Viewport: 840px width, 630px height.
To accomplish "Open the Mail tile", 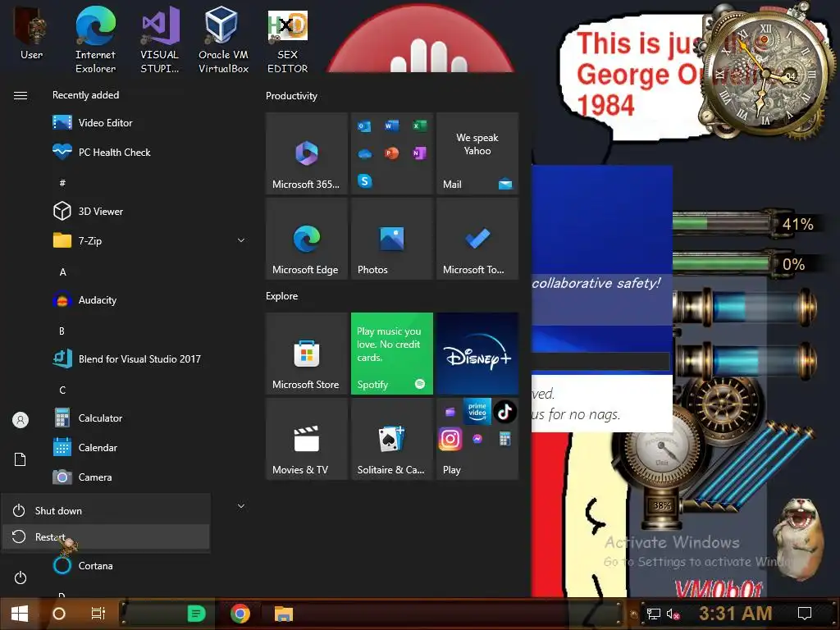I will (477, 153).
